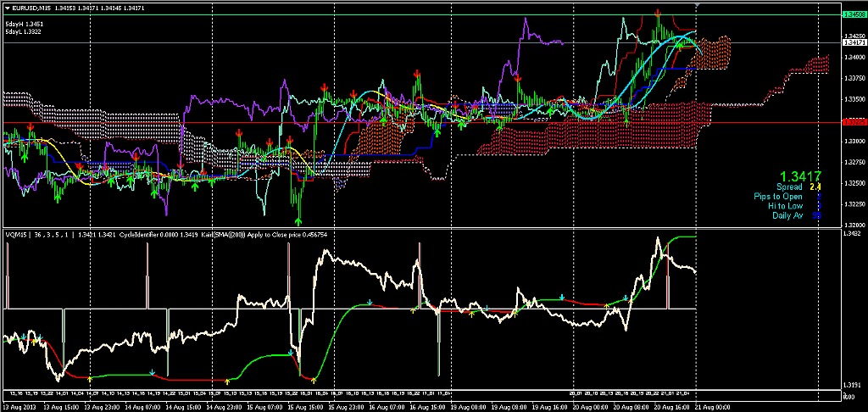Click leftmost cyan arrow in the indicator pane

coord(152,371)
